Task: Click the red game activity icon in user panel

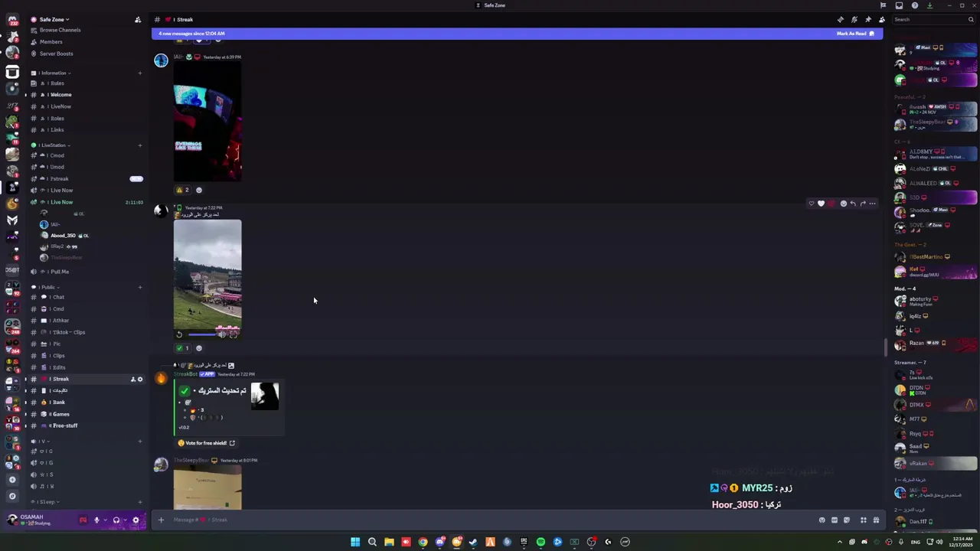Action: pos(83,520)
